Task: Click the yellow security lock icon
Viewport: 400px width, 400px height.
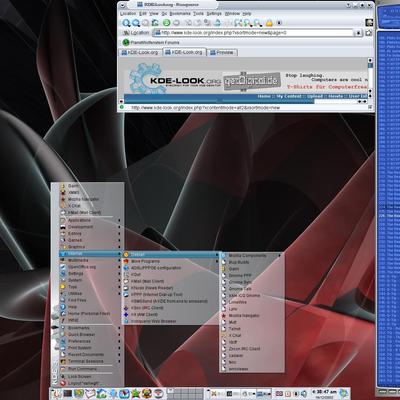Action: (269, 23)
